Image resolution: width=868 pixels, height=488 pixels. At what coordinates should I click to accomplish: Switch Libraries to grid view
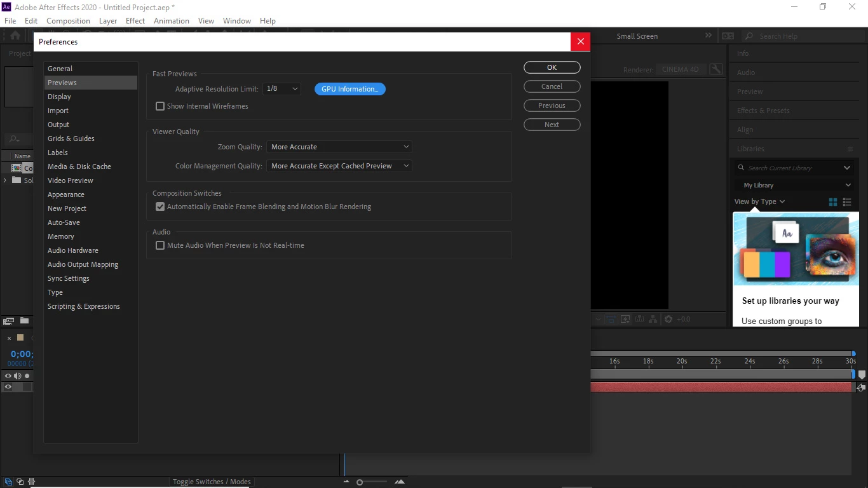[x=833, y=202]
